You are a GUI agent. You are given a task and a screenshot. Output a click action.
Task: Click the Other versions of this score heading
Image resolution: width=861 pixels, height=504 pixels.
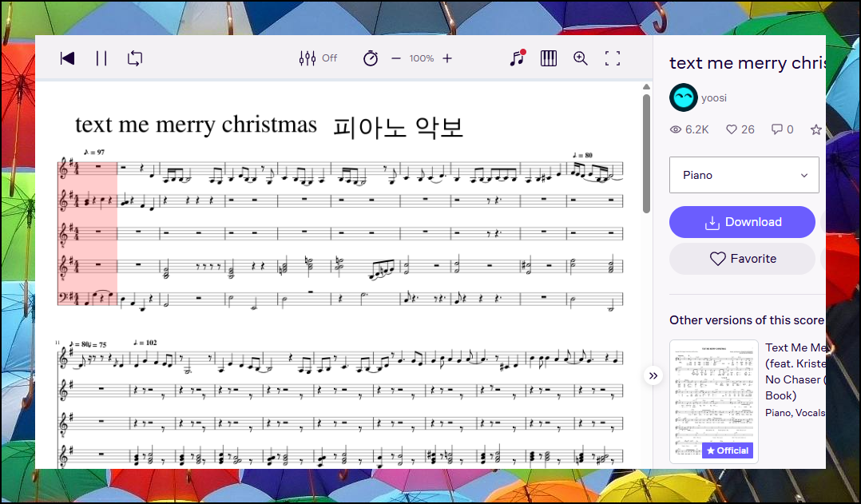tap(747, 320)
